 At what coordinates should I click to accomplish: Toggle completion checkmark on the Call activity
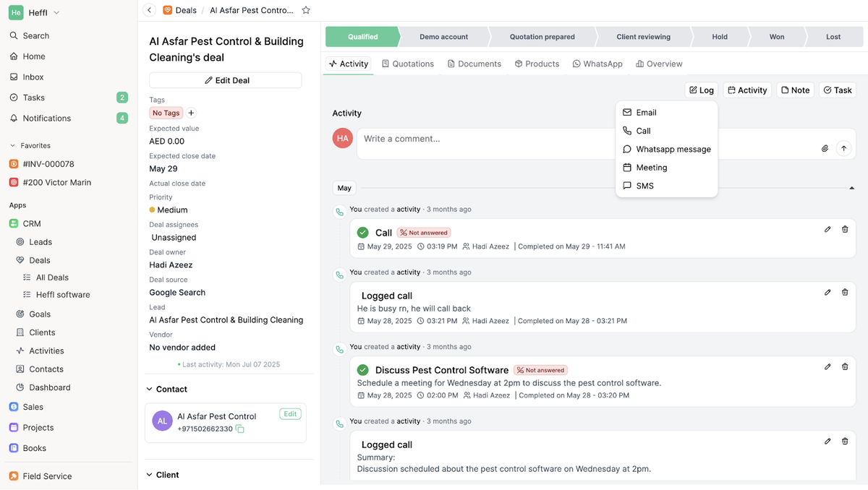[362, 233]
